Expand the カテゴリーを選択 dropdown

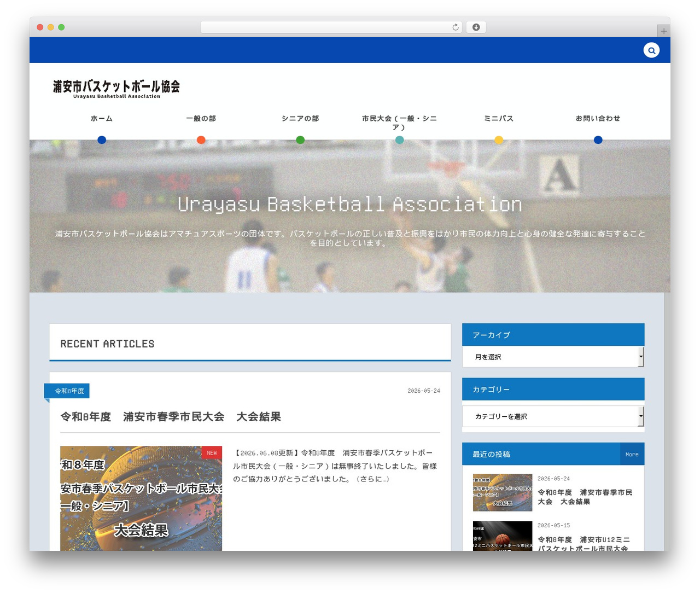[x=553, y=416]
